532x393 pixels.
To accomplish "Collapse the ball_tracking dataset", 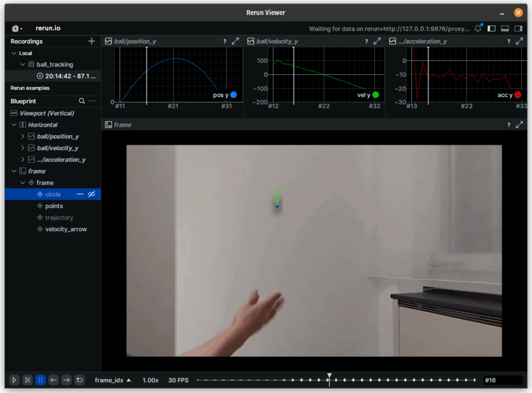I will tap(23, 64).
